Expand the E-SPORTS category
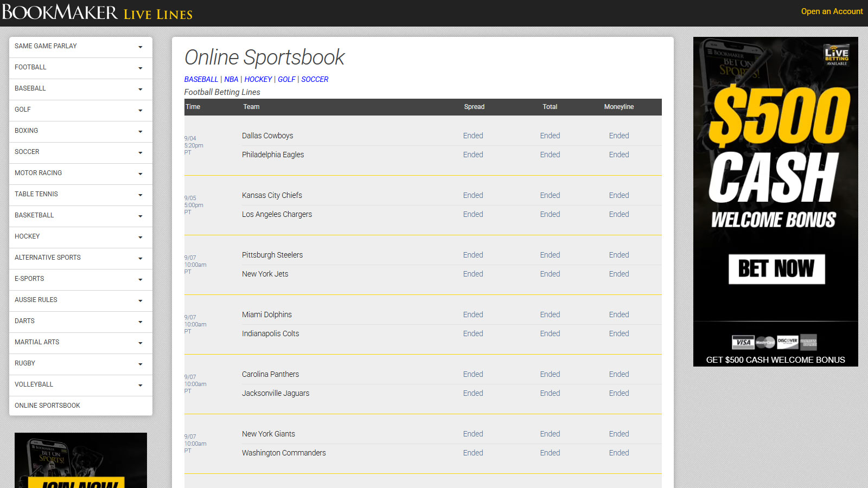 click(80, 279)
